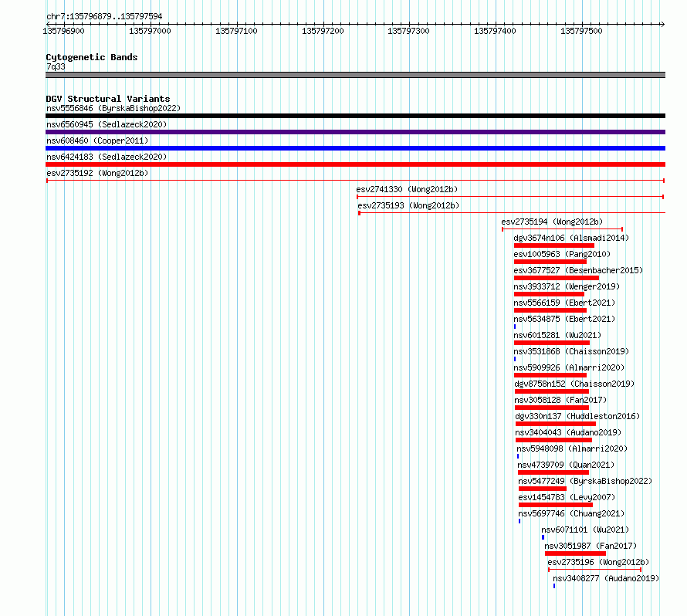Select red bar under nsv3051987
Screen dimensions: 687x616
576,553
